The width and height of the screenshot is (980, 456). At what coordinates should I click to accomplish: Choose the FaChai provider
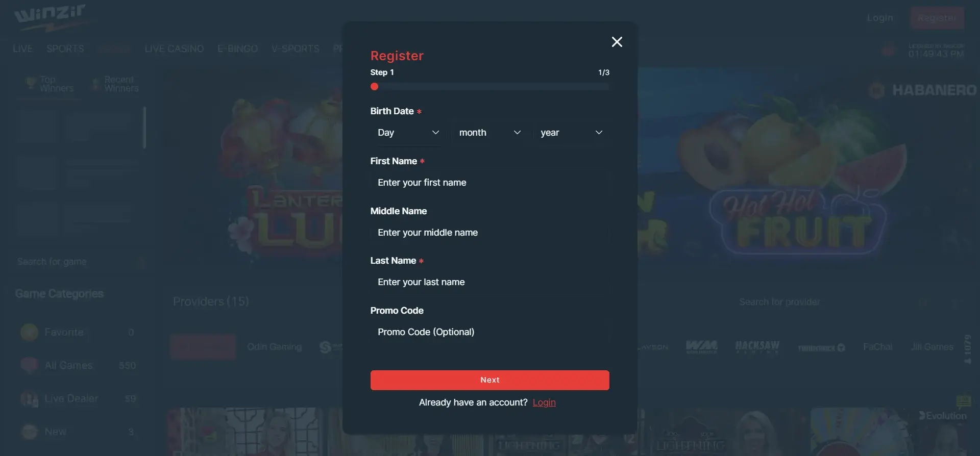click(877, 347)
